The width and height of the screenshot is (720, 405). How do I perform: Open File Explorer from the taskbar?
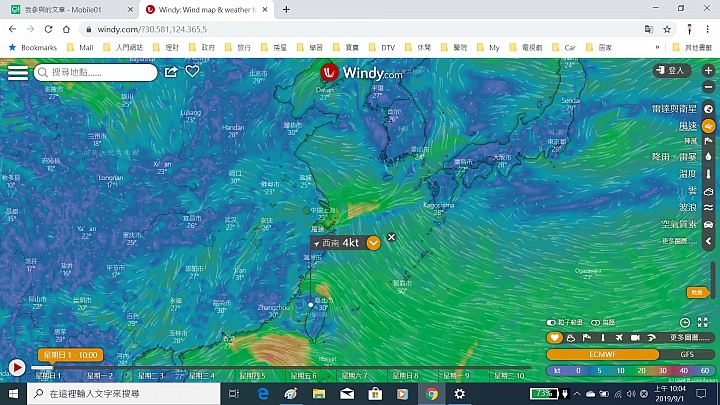(x=319, y=394)
